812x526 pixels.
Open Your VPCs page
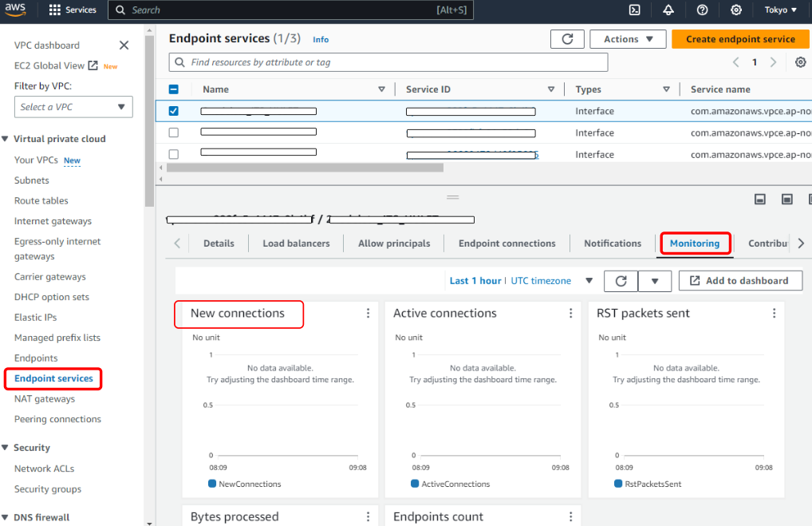click(x=36, y=160)
